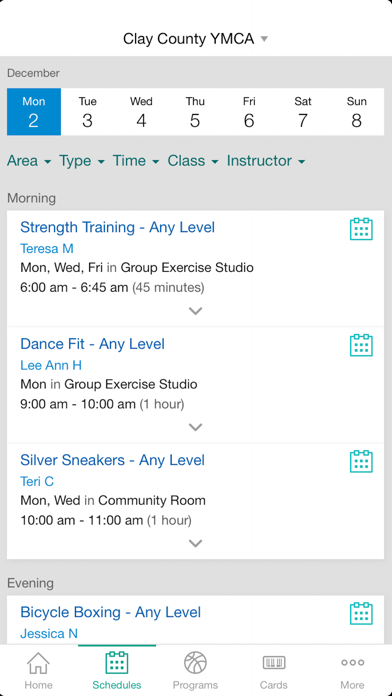Viewport: 392px width, 696px height.
Task: Open Silver Sneakers - Any Level class
Action: pyautogui.click(x=112, y=460)
